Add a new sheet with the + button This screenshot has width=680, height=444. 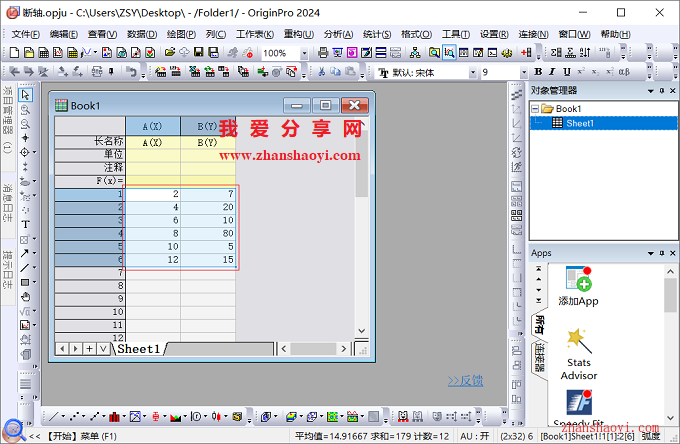coord(89,349)
